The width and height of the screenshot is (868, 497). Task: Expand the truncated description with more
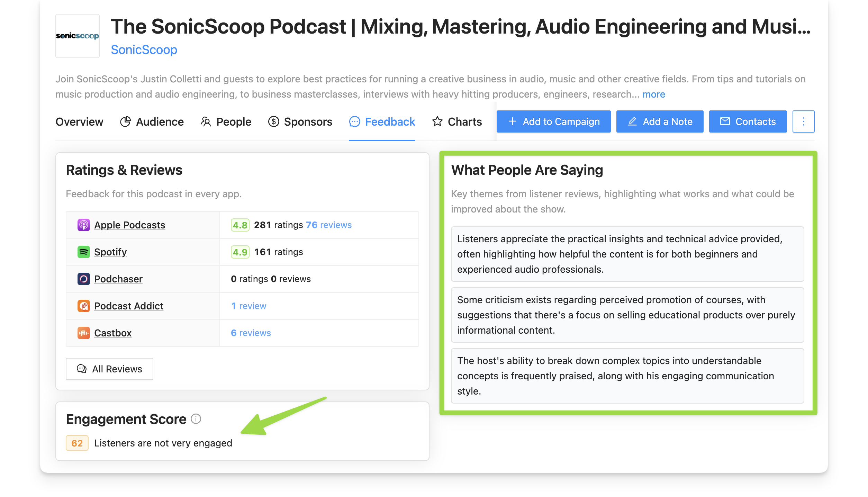pos(653,94)
